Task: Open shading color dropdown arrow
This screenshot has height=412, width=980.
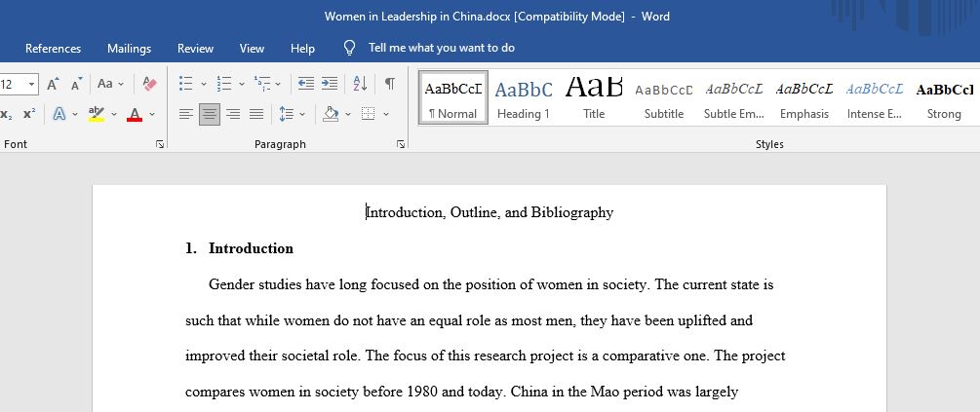Action: point(347,114)
